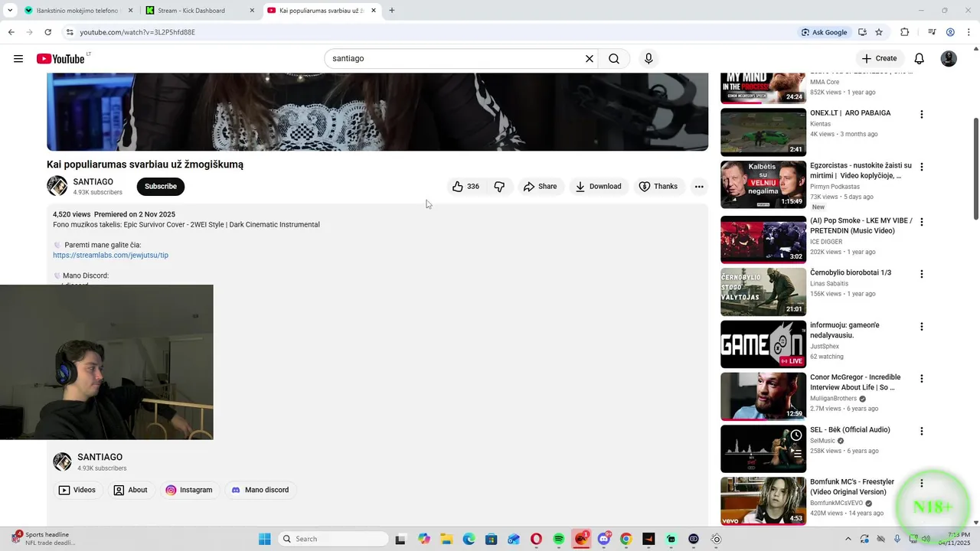This screenshot has width=980, height=551.
Task: Share this video
Action: click(540, 187)
